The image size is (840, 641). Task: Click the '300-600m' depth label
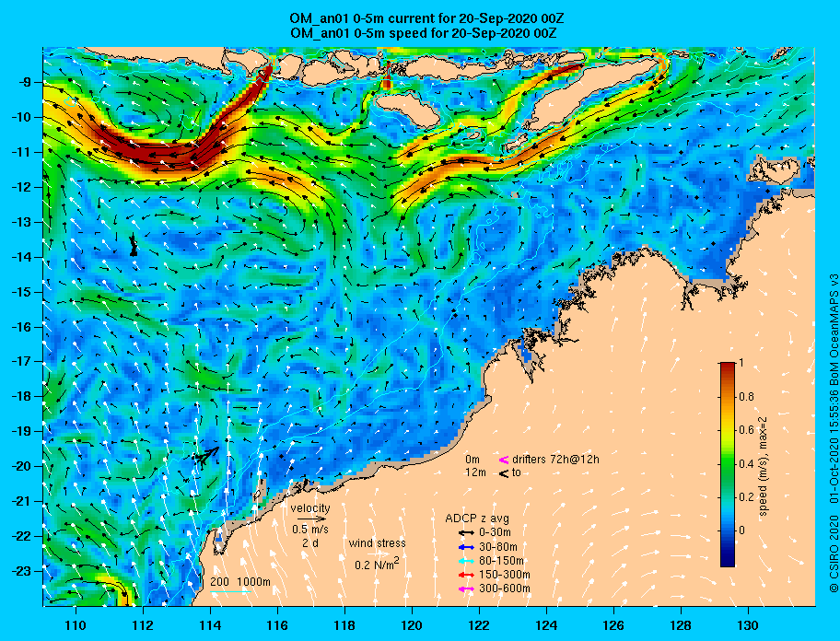click(504, 589)
